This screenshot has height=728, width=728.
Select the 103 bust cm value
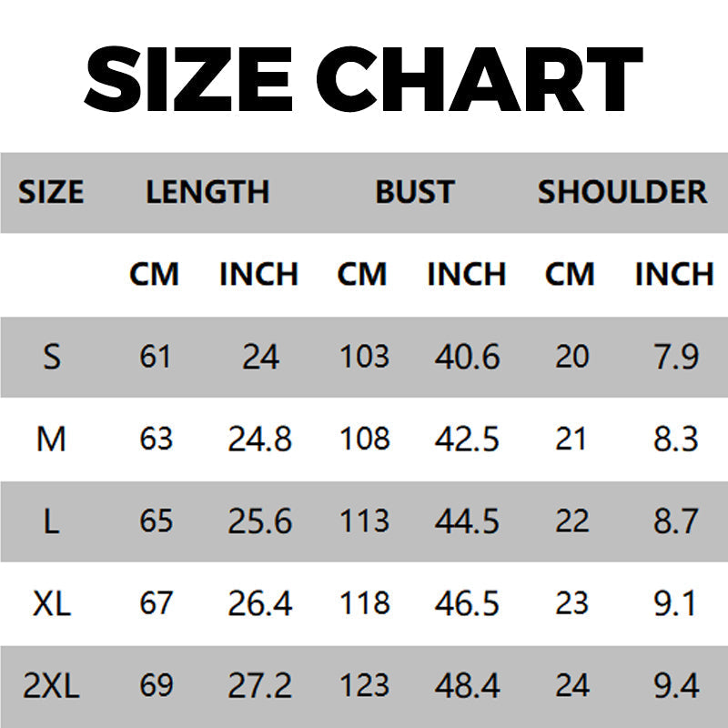pyautogui.click(x=364, y=357)
